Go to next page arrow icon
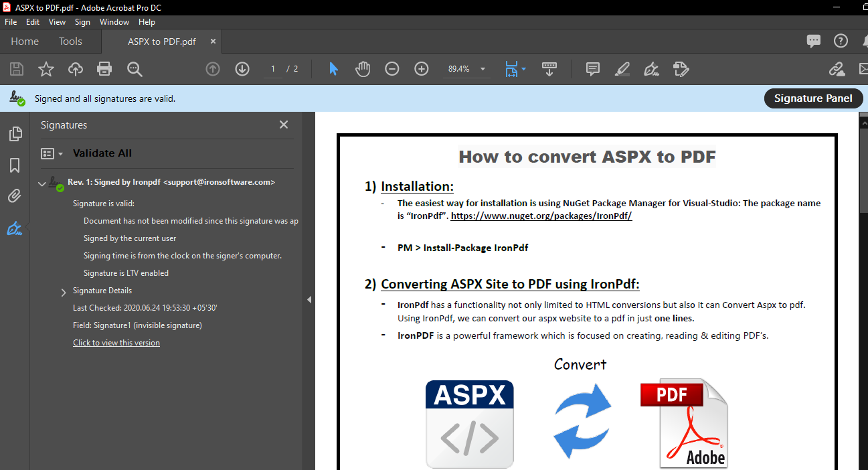This screenshot has height=470, width=868. click(242, 69)
